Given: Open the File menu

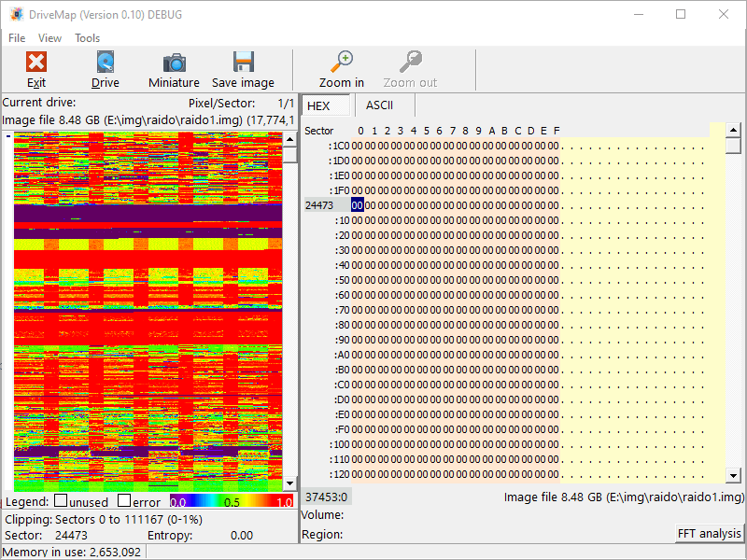Looking at the screenshot, I should (x=17, y=38).
